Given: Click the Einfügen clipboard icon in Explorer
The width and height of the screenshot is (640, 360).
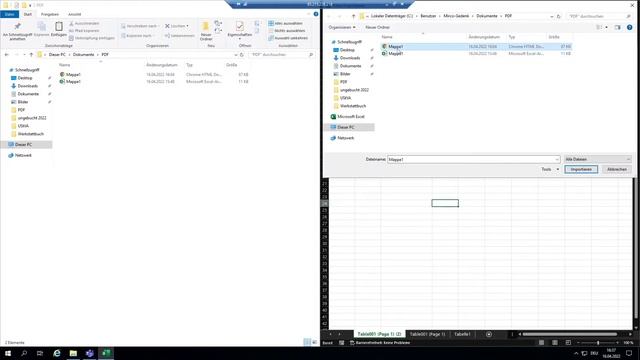Looking at the screenshot, I should [59, 29].
